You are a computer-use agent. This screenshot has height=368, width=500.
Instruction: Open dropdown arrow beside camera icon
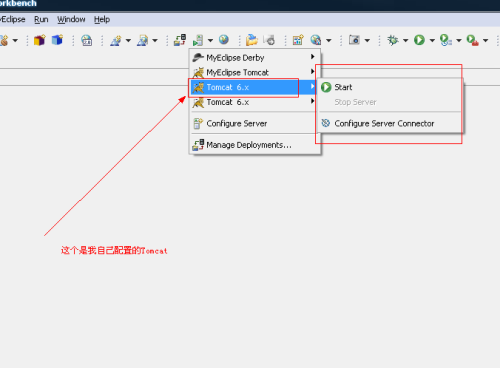pyautogui.click(x=367, y=41)
